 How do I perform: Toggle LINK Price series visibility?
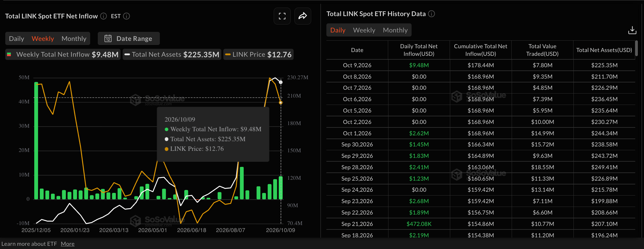(258, 54)
